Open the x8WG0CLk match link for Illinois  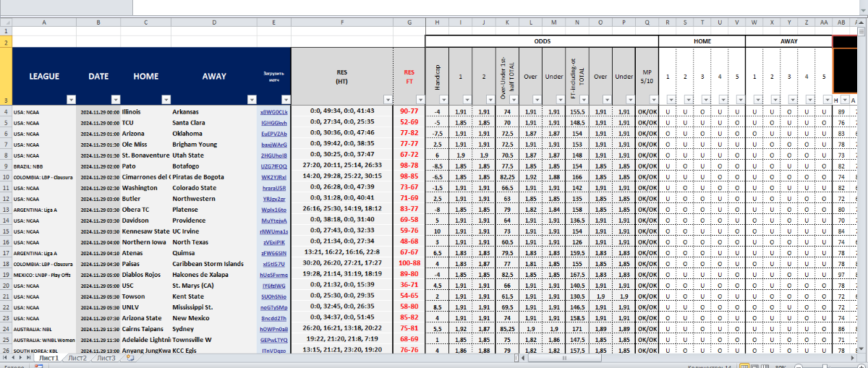274,112
